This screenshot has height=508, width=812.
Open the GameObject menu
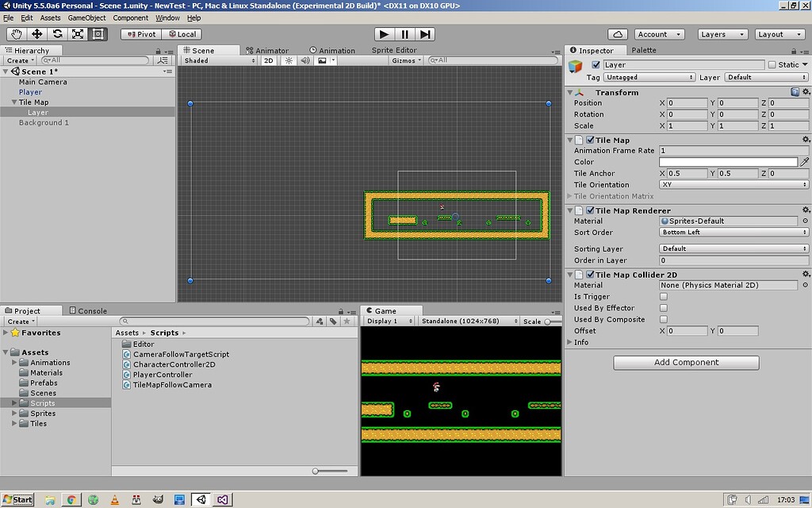(86, 17)
